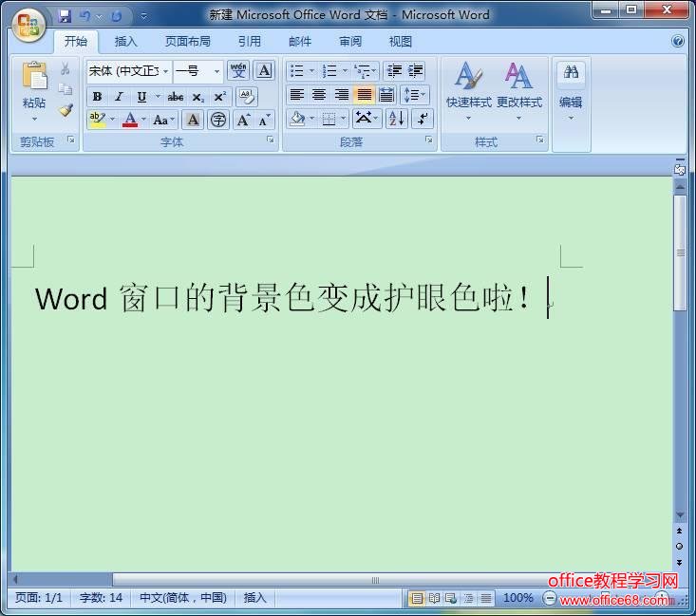Toggle the ruler above scrollbar
The image size is (696, 616).
[679, 169]
